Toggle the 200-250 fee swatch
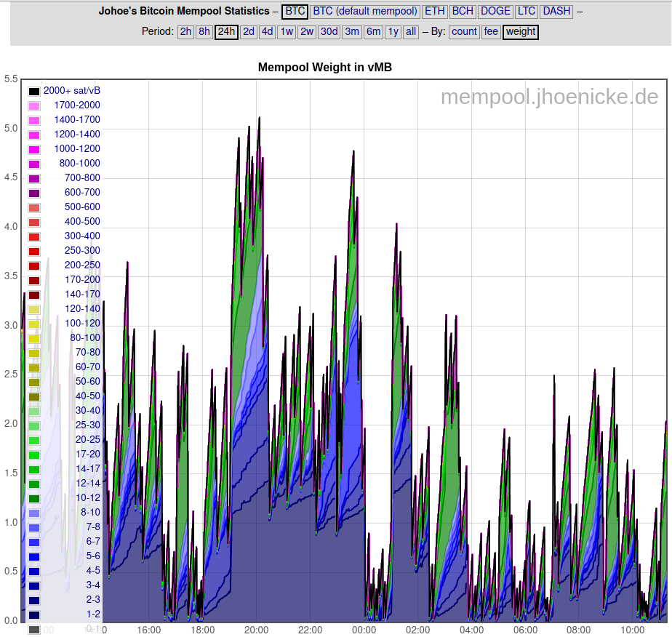The height and width of the screenshot is (637, 672). (x=34, y=266)
